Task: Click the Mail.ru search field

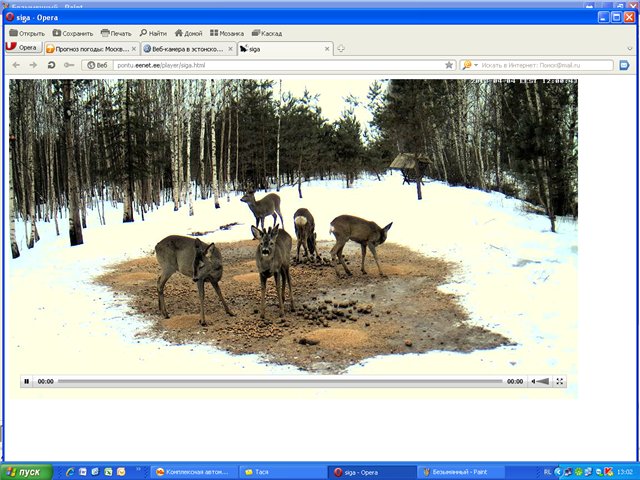Action: 546,65
